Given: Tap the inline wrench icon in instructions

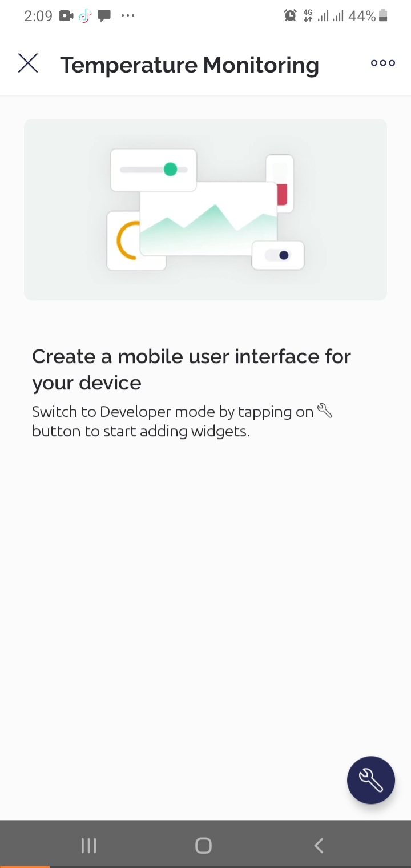Looking at the screenshot, I should (x=324, y=411).
